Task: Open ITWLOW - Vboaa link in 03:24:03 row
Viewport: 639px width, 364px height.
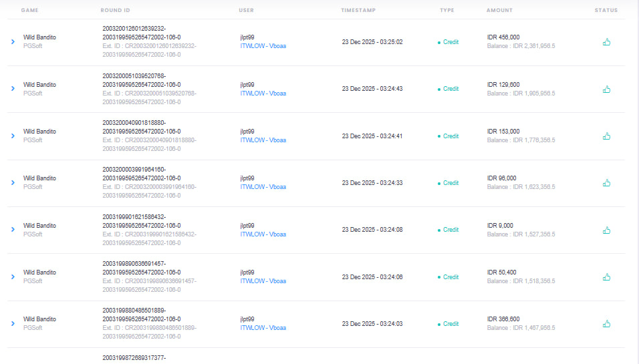Action: click(263, 328)
